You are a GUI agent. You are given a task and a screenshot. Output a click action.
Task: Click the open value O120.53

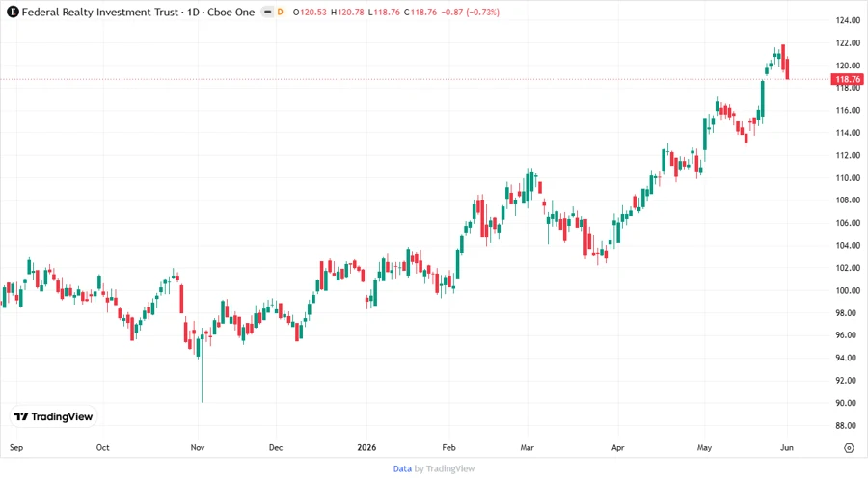[x=310, y=13]
